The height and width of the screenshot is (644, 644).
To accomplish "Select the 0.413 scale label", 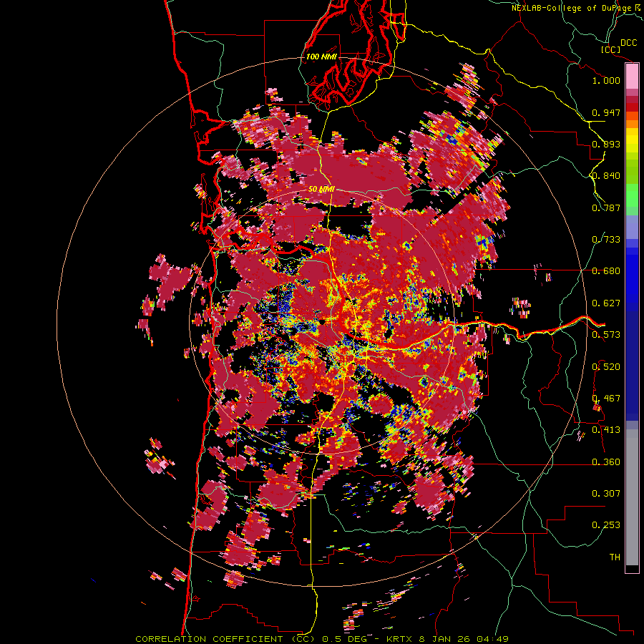I will point(606,430).
